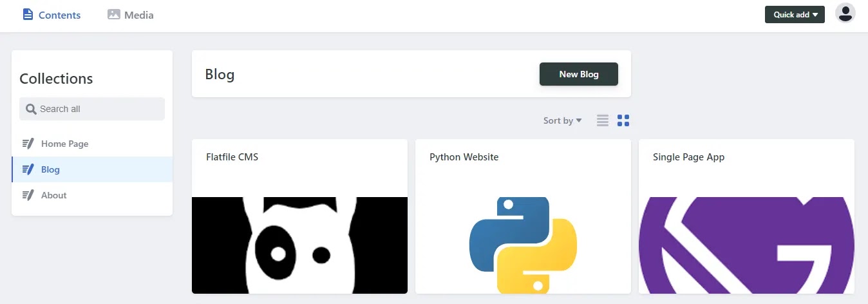Click the Contents document icon
This screenshot has width=868, height=304.
pyautogui.click(x=28, y=14)
